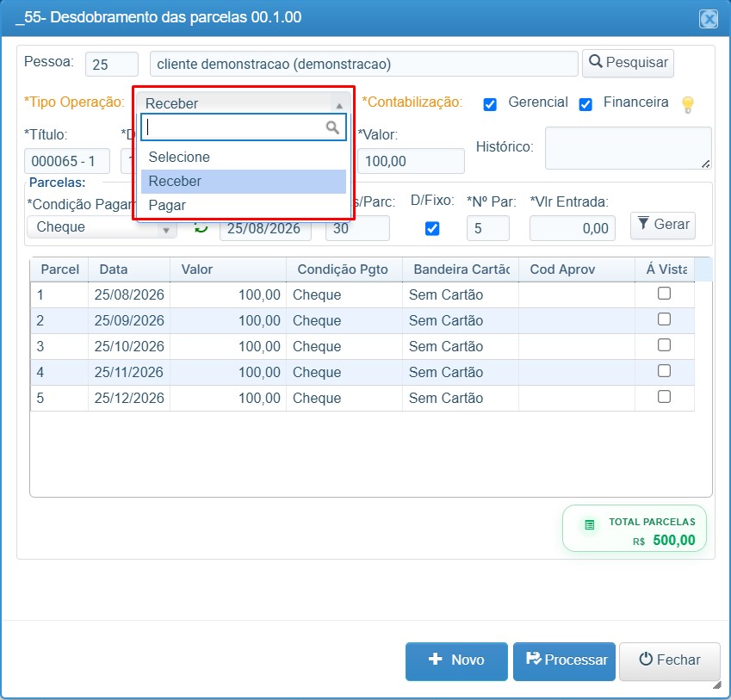Click the cliente demonstracao name field
Viewport: 731px width, 700px height.
[x=363, y=65]
